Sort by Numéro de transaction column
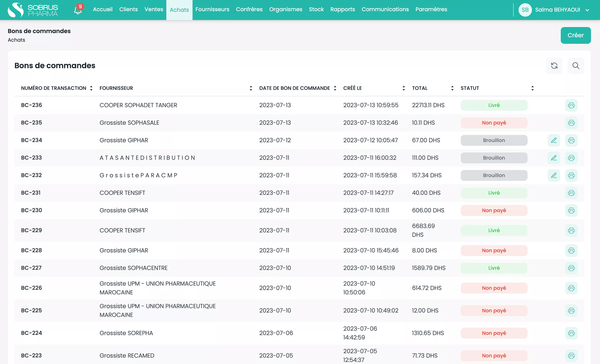 click(91, 88)
